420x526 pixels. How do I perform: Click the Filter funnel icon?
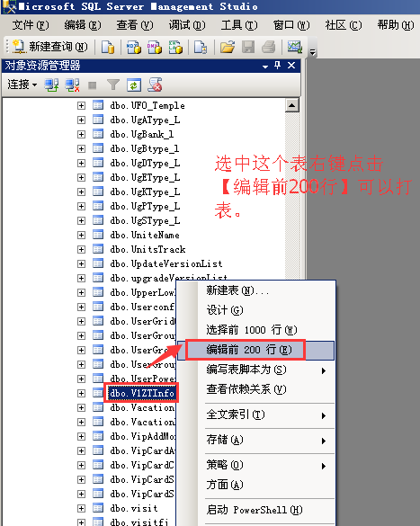point(113,85)
